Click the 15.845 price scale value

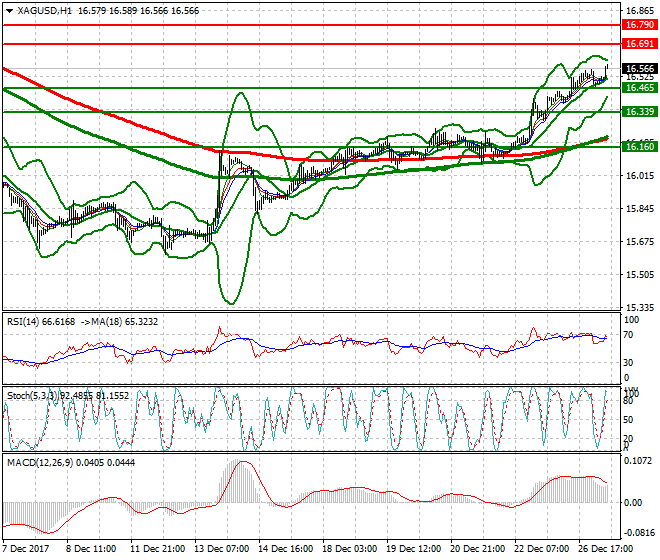[x=640, y=209]
